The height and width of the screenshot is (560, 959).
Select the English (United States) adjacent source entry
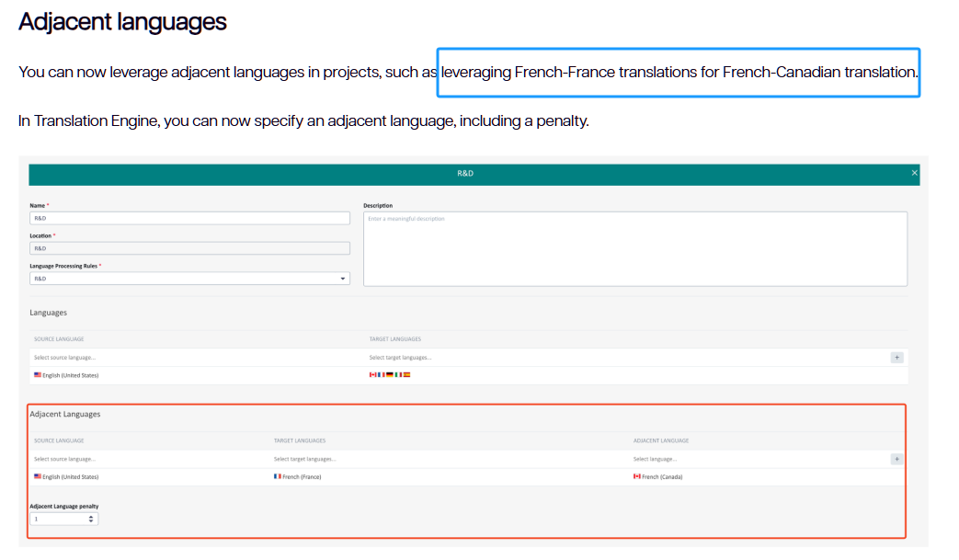70,477
